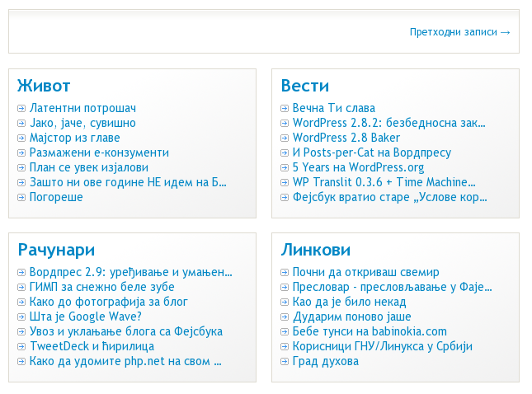Open post ГИМП за снежно беле зубе

tap(101, 287)
